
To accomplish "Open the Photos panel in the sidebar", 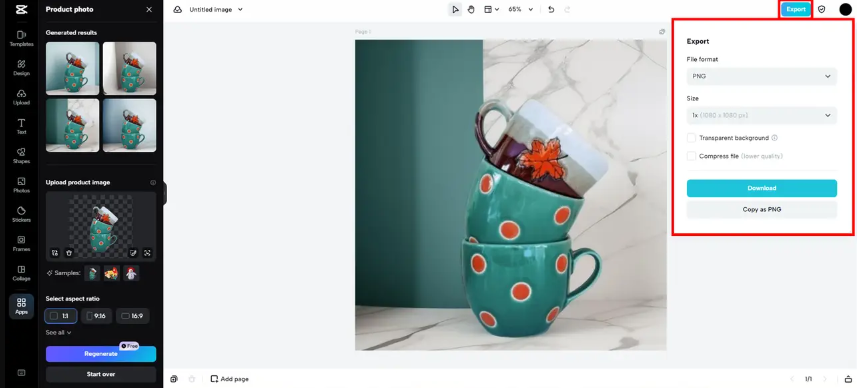I will tap(21, 185).
